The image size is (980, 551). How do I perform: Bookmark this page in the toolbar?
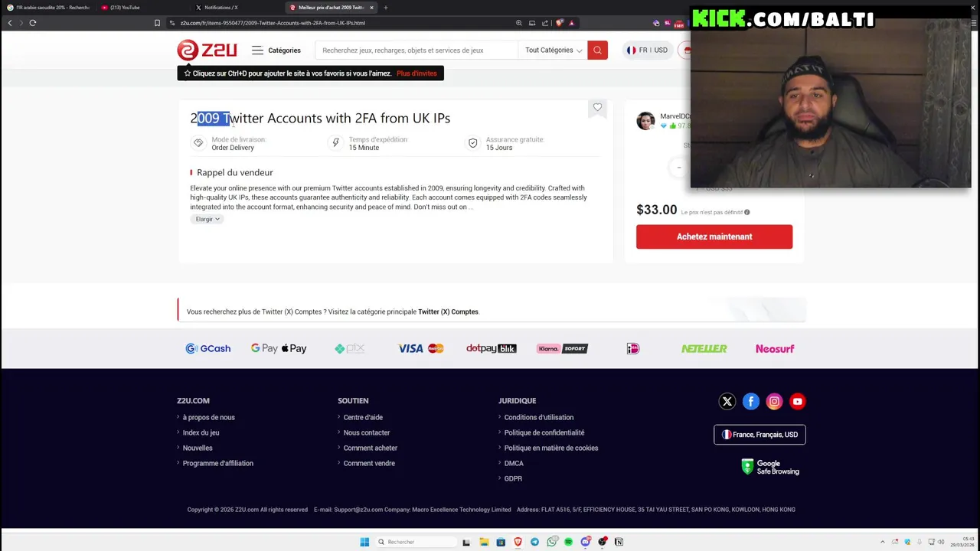pyautogui.click(x=157, y=23)
